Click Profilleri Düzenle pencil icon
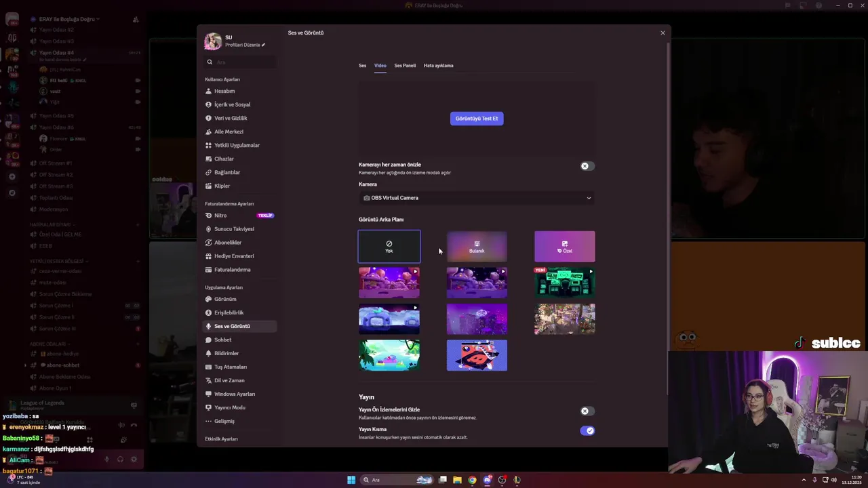Image resolution: width=868 pixels, height=488 pixels. pos(263,45)
